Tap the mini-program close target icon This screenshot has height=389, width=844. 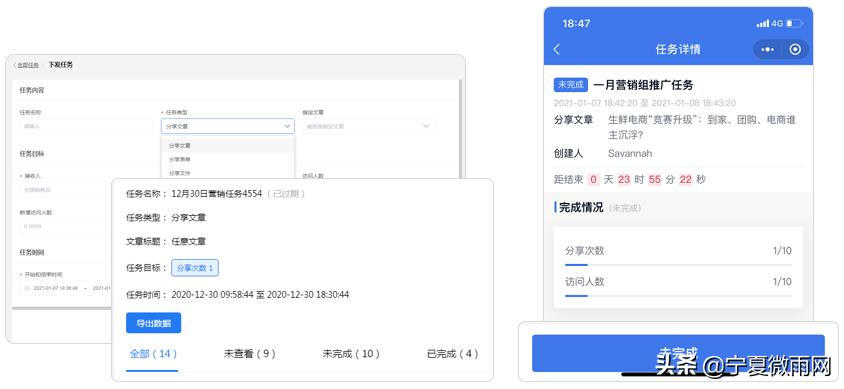coord(795,49)
